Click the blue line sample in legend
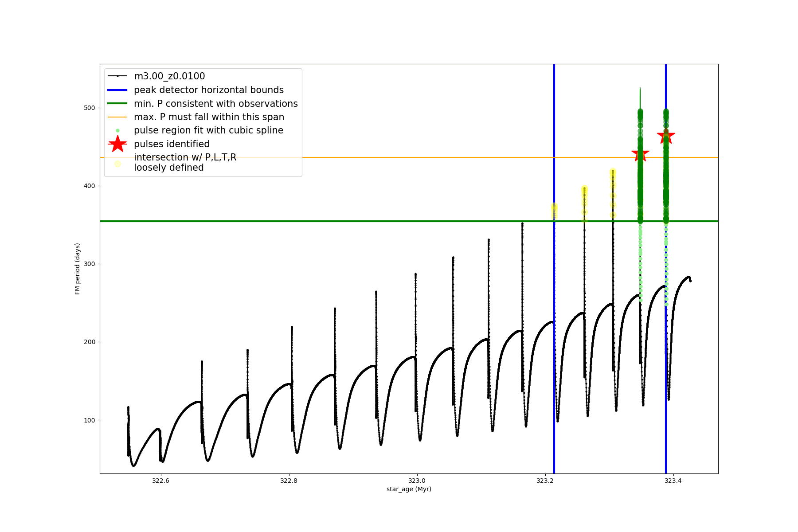 117,90
